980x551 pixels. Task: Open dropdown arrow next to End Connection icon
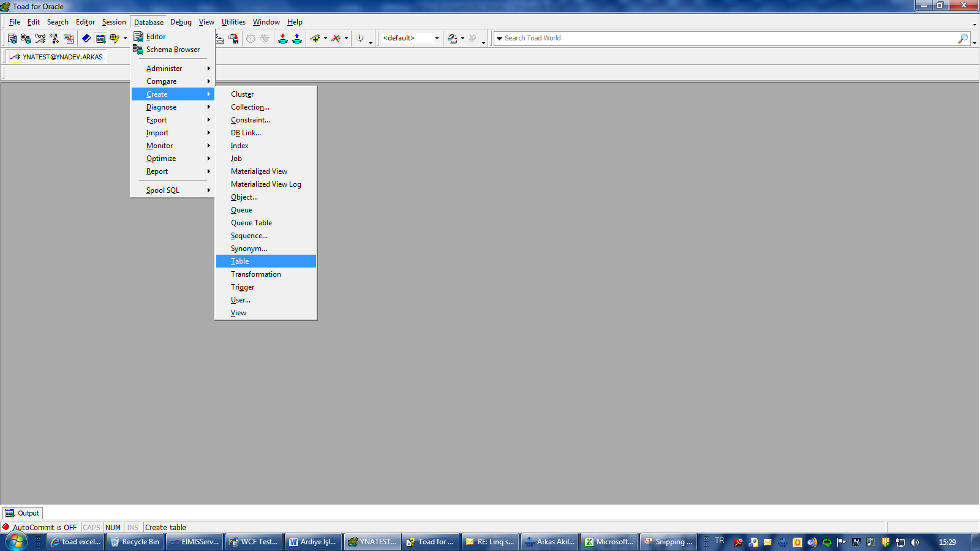346,38
